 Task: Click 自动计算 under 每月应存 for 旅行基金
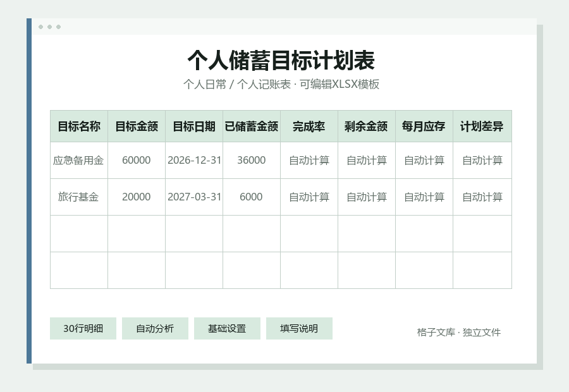(x=424, y=197)
